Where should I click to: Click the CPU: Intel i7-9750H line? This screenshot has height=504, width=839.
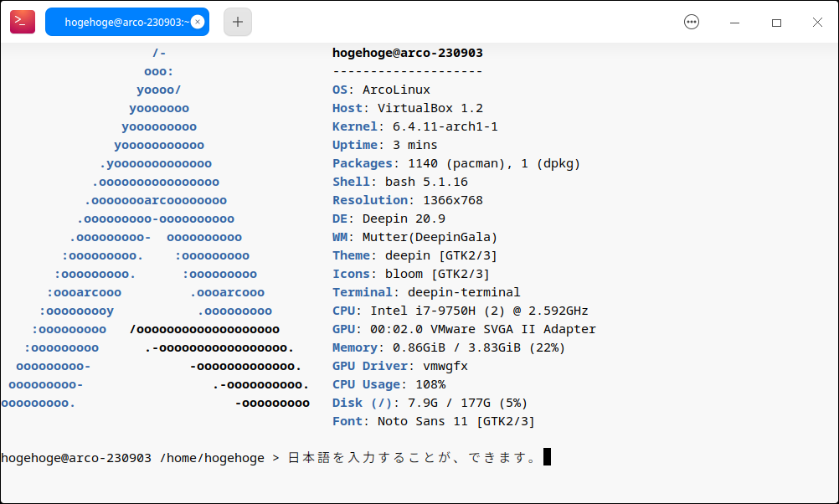click(x=461, y=311)
